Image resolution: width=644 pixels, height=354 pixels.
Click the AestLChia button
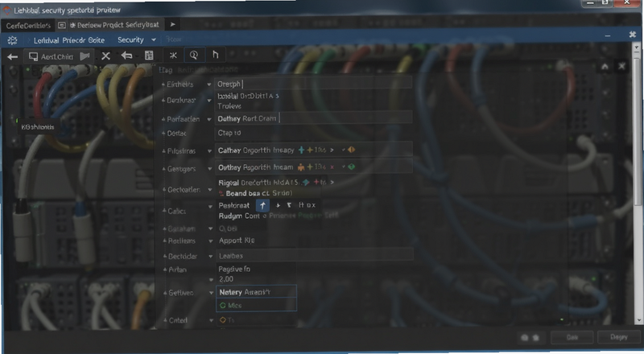[57, 56]
